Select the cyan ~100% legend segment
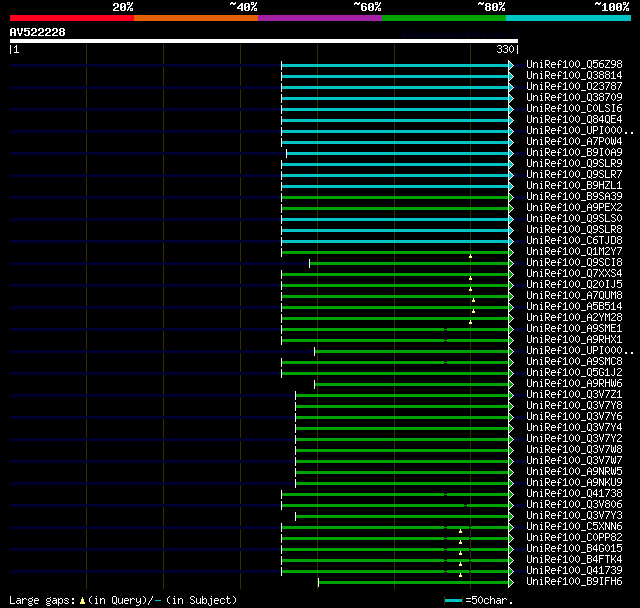 (x=567, y=18)
